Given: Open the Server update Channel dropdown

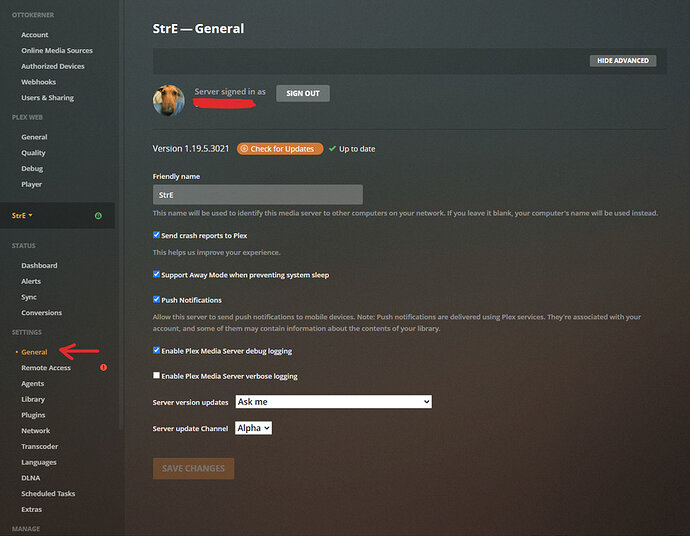Looking at the screenshot, I should 253,428.
